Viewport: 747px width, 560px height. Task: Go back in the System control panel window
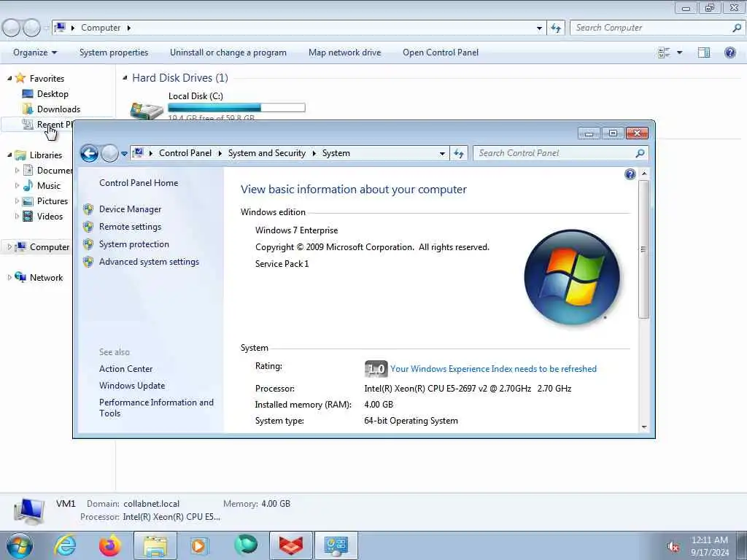tap(89, 153)
